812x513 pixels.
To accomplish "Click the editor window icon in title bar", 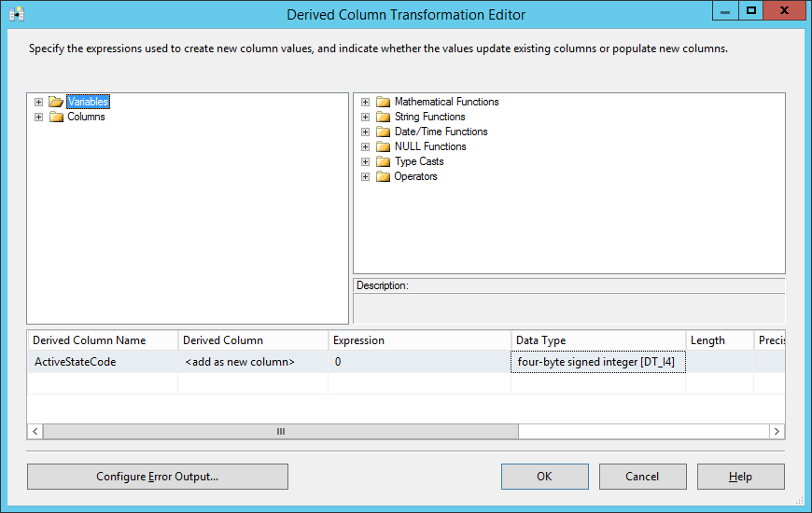I will [x=17, y=14].
